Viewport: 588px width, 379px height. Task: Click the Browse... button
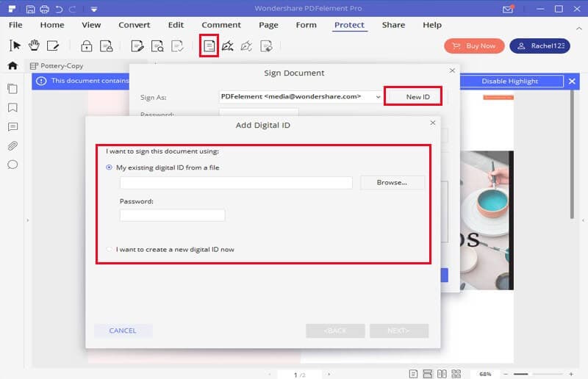[392, 183]
